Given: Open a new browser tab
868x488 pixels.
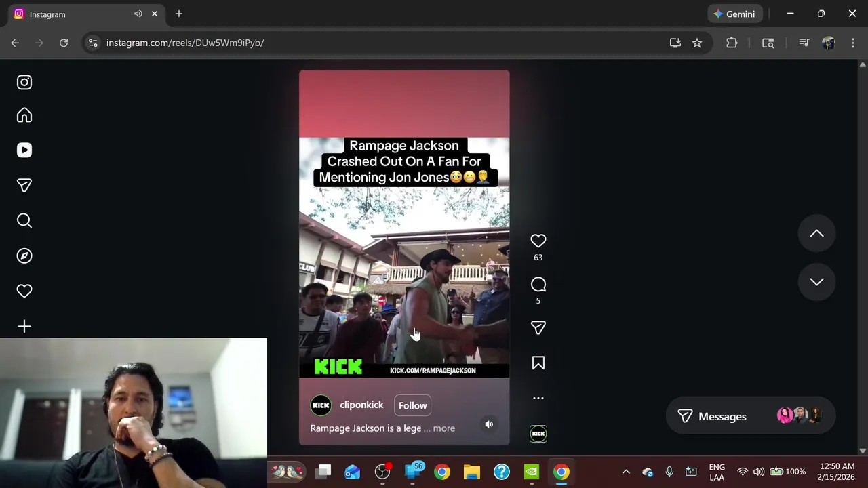Looking at the screenshot, I should point(179,14).
